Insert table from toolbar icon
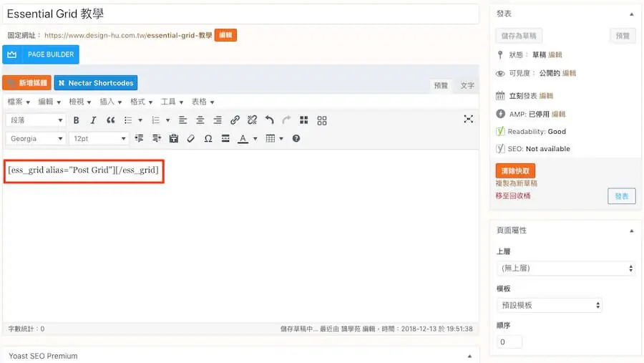 [270, 138]
